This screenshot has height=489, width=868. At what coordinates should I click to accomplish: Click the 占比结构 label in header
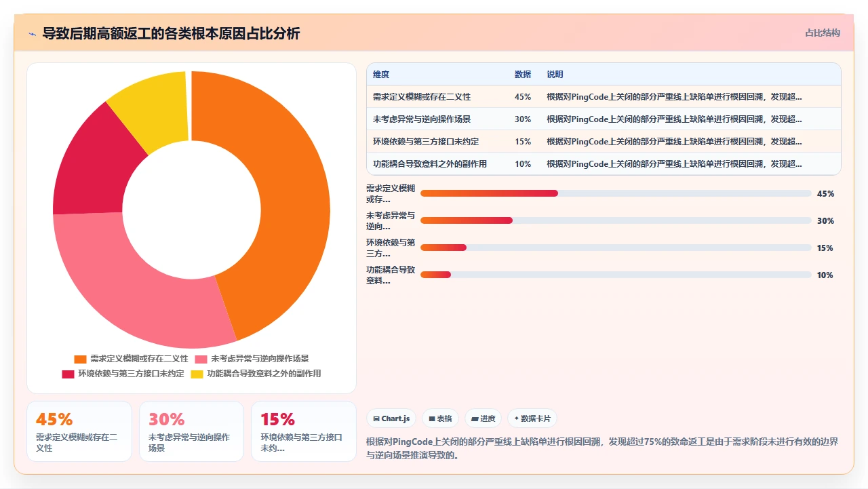click(823, 33)
